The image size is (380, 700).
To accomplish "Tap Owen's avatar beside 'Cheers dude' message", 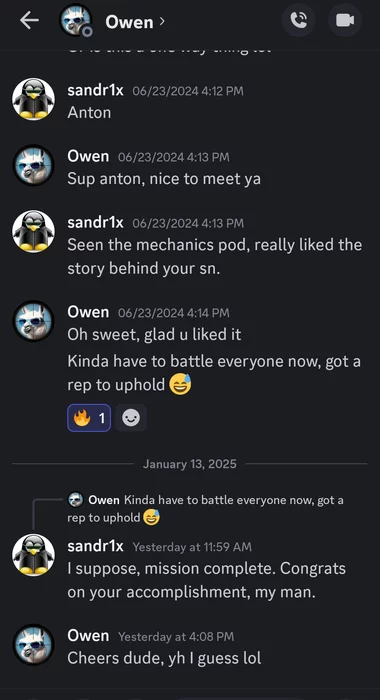I will coord(33,645).
